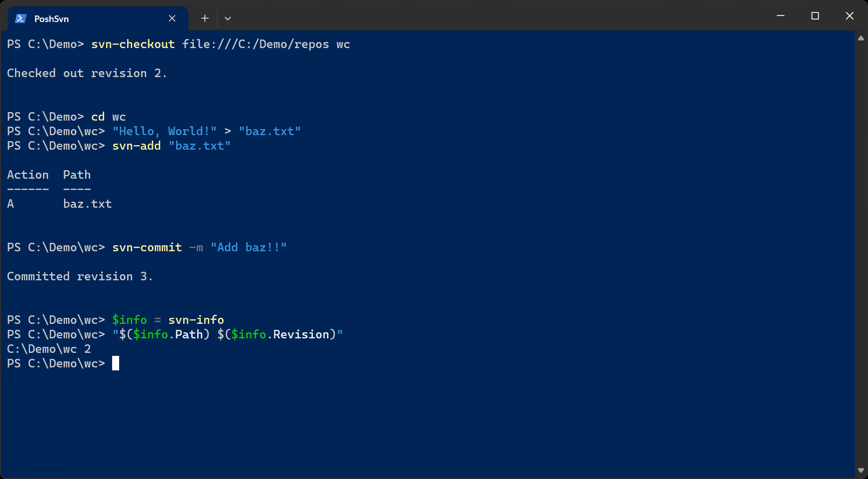Click the "Checked out revision 2." output line

[87, 73]
